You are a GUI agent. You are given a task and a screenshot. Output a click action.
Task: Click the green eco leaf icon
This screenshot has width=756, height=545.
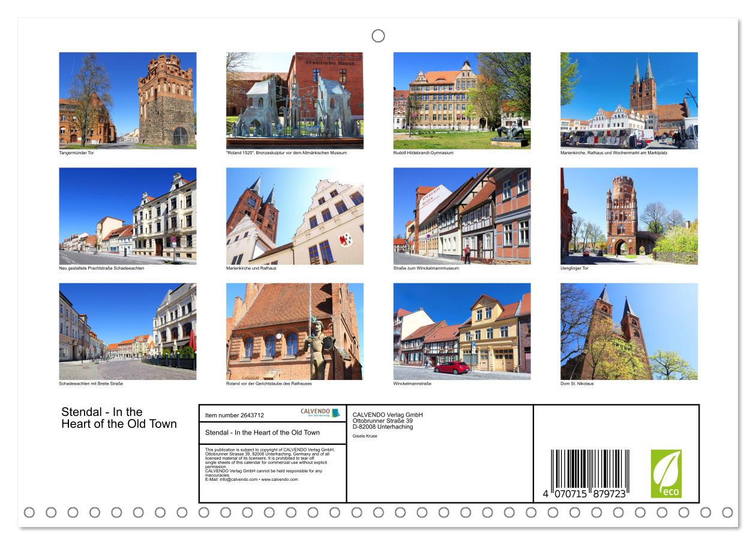click(666, 474)
